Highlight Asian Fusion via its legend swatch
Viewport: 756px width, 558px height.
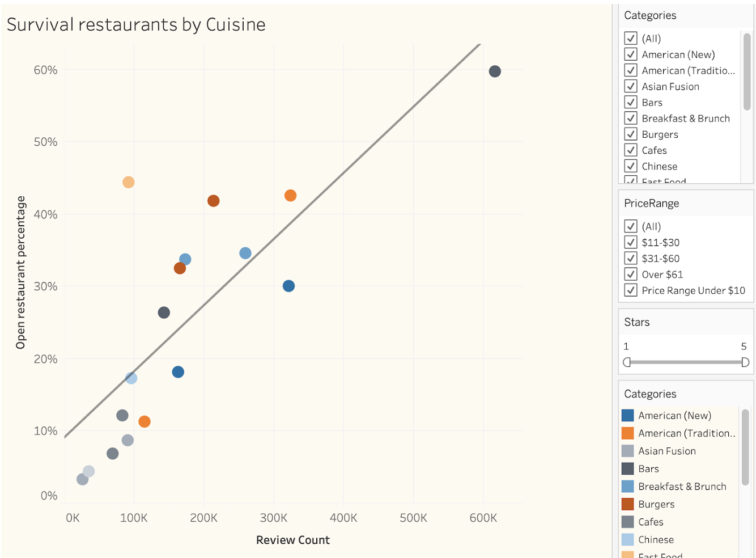627,451
